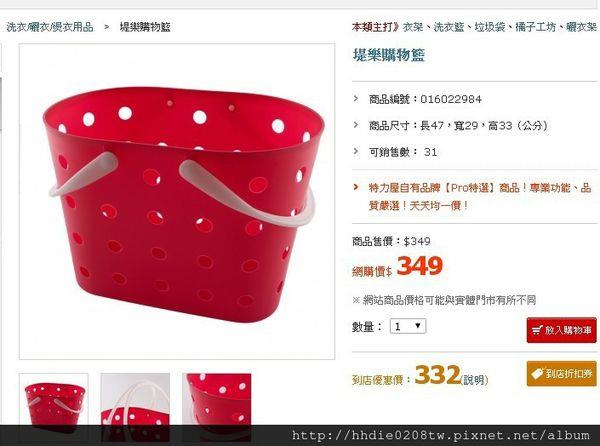Open 洗衣/曬衣/燙衣用品 breadcrumb category
The width and height of the screenshot is (600, 446).
(50, 27)
